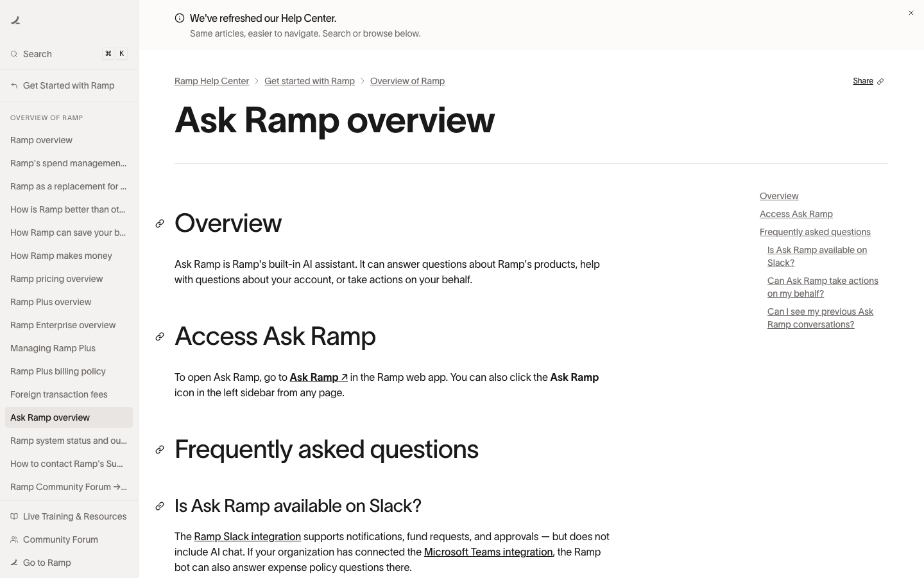Viewport: 924px width, 578px height.
Task: Open Live Training & Resources
Action: click(x=69, y=516)
